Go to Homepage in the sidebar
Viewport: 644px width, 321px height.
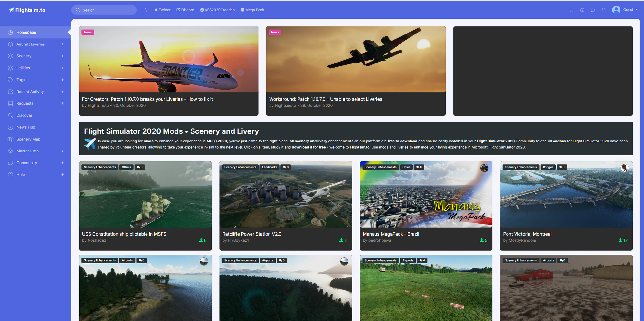pos(35,32)
